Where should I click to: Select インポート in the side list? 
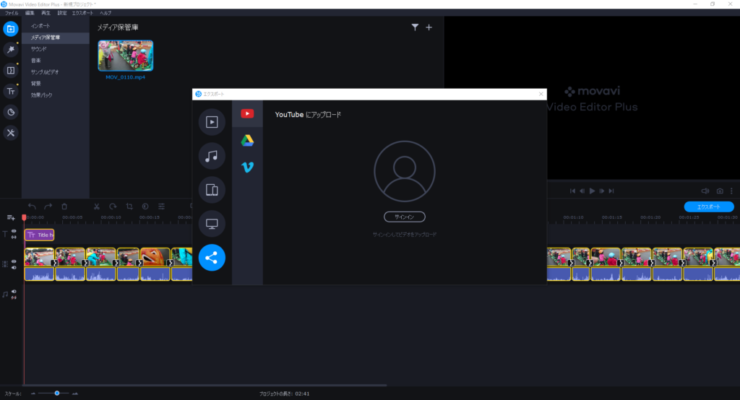click(56, 26)
